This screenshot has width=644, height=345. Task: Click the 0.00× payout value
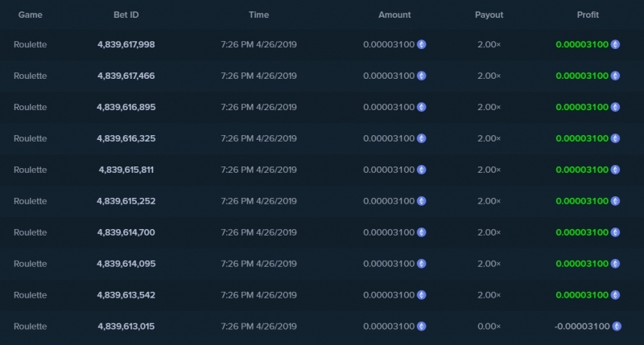pos(489,327)
